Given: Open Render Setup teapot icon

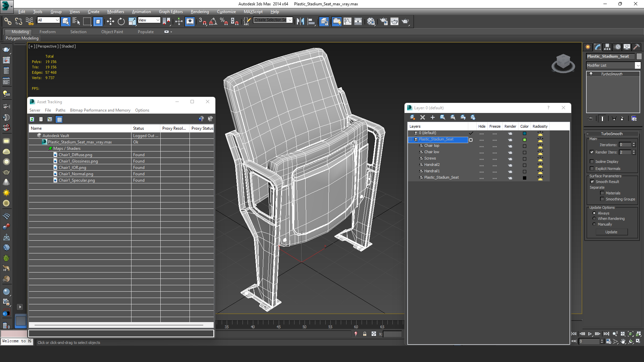Looking at the screenshot, I should click(383, 21).
